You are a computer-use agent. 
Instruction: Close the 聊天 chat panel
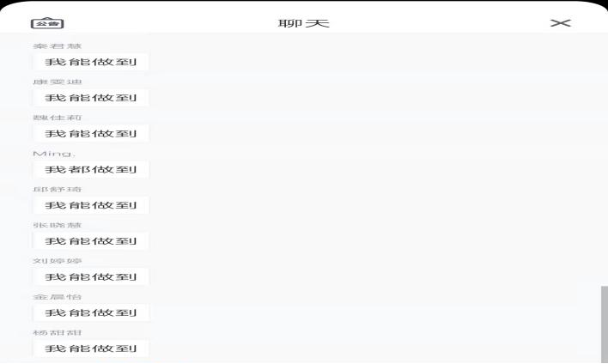[560, 23]
